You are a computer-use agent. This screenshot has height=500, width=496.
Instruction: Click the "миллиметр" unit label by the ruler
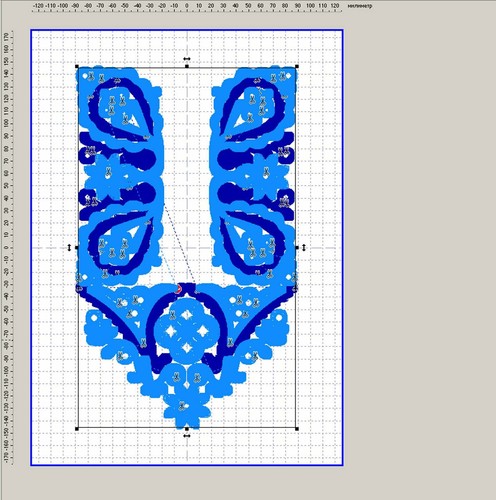coord(360,6)
